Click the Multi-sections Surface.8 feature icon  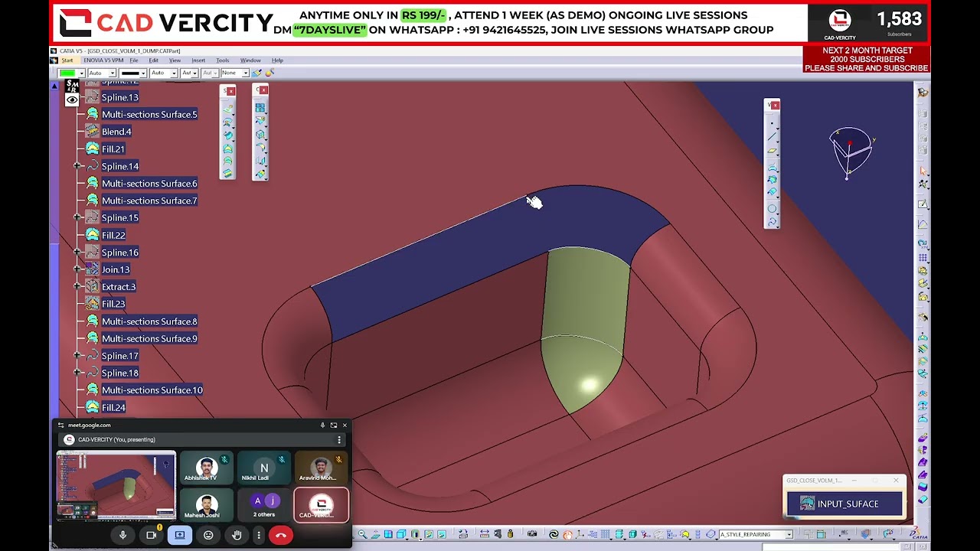click(92, 321)
